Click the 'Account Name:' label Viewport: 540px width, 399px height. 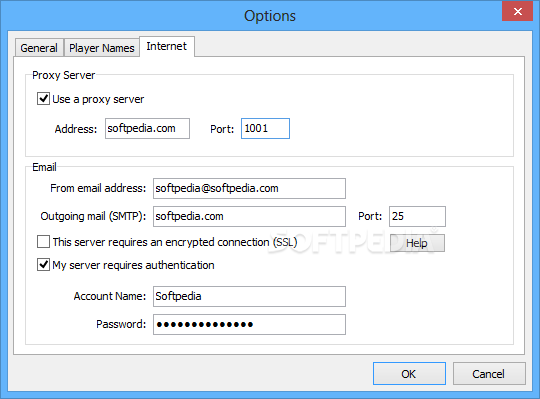click(110, 296)
